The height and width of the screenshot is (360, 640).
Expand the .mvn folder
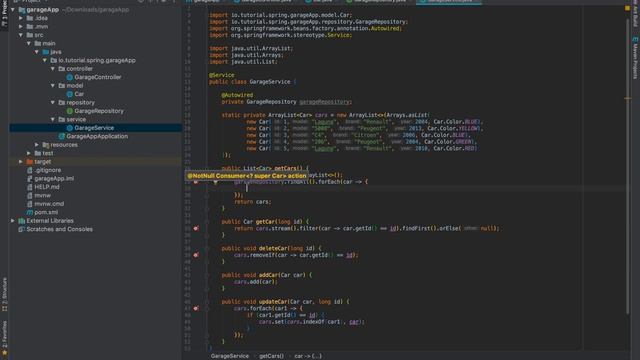pos(21,27)
